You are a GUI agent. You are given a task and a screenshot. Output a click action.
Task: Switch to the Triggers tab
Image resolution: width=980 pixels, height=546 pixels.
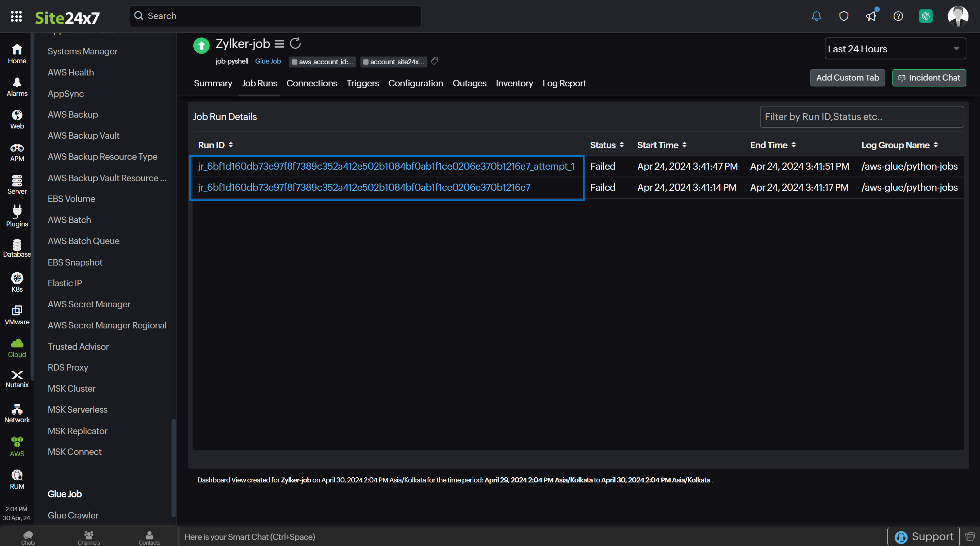(362, 83)
